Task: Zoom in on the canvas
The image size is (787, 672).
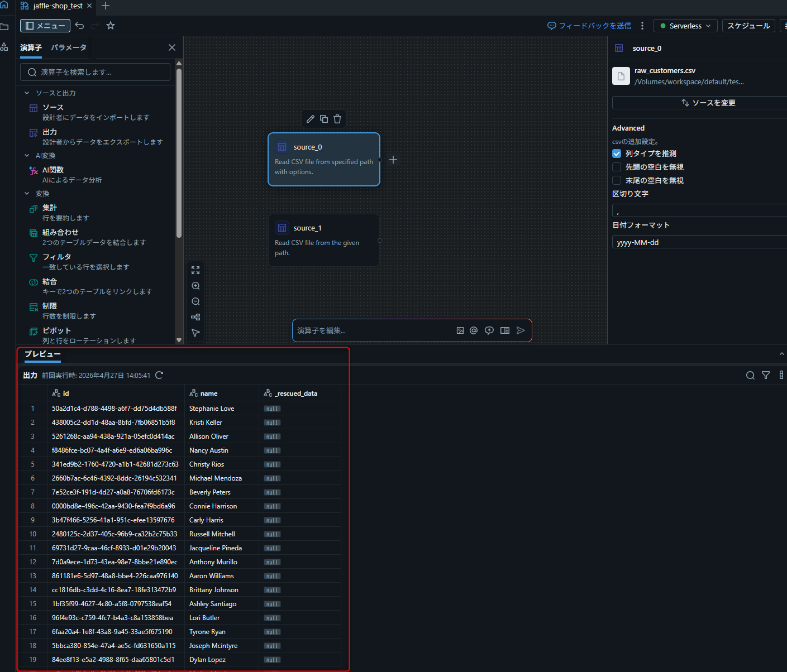Action: 195,286
